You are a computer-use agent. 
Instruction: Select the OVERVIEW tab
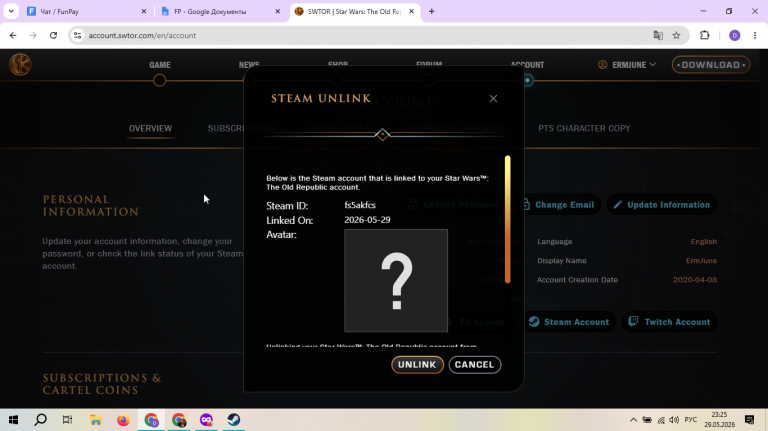click(150, 128)
